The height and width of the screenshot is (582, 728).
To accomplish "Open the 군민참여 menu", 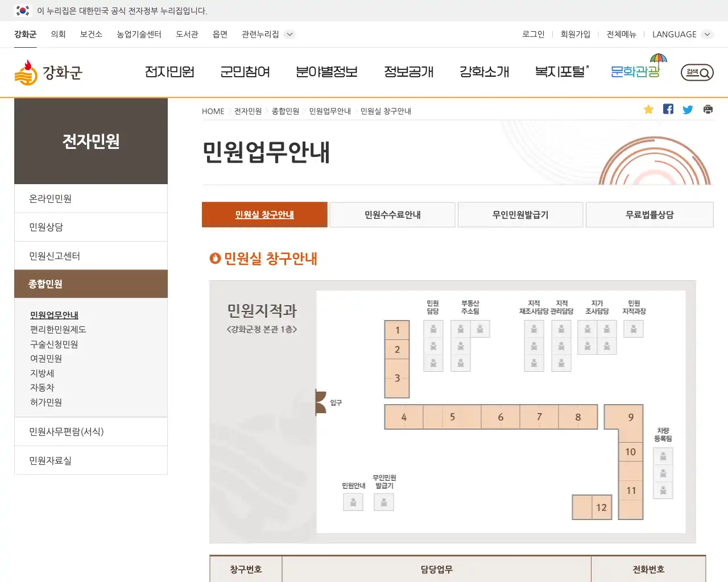I will [x=245, y=72].
